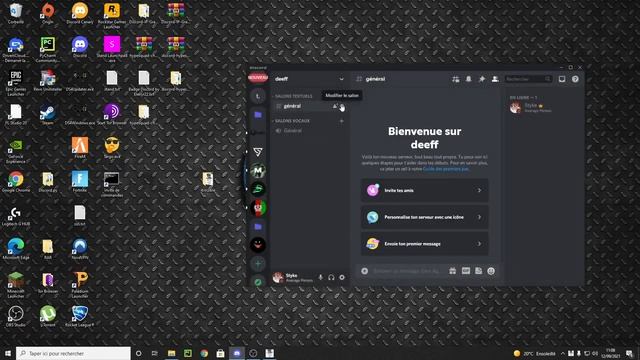Show pinned messages with the pin icon

pos(482,79)
